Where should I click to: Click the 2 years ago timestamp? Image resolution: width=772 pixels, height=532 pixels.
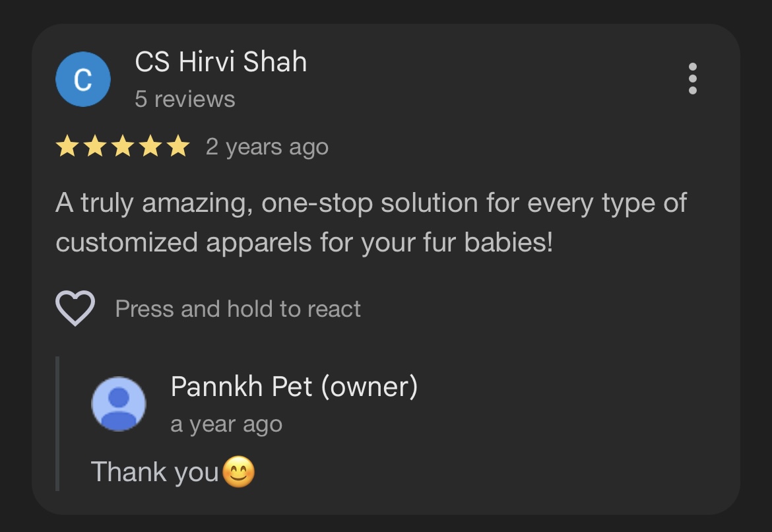coord(267,147)
